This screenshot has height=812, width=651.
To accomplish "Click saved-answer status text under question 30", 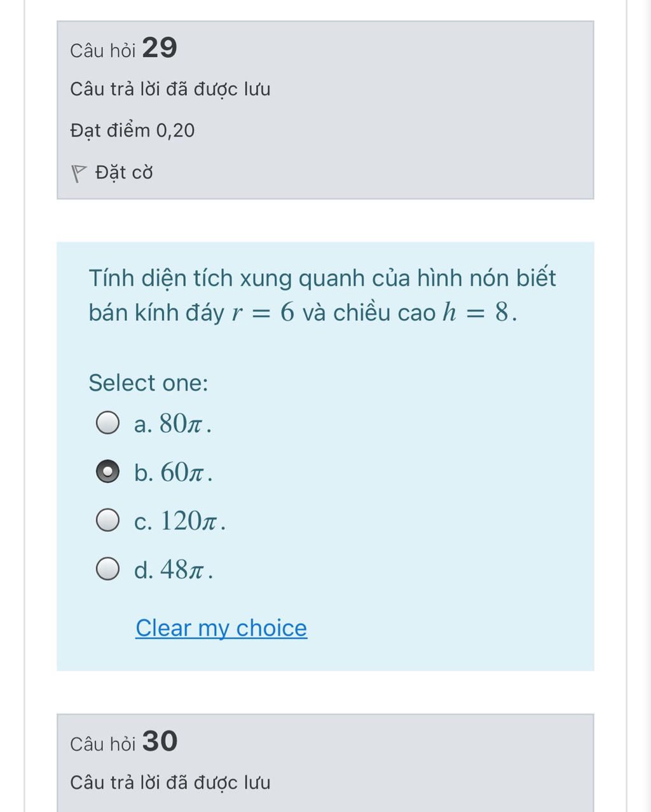I will tap(170, 782).
